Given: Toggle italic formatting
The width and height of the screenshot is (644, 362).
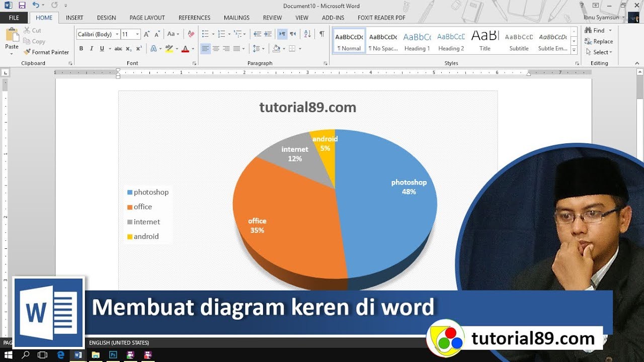Looking at the screenshot, I should pyautogui.click(x=91, y=49).
